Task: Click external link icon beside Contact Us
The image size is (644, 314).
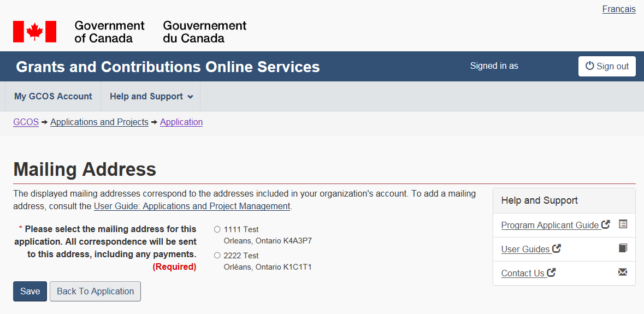Action: tap(551, 272)
